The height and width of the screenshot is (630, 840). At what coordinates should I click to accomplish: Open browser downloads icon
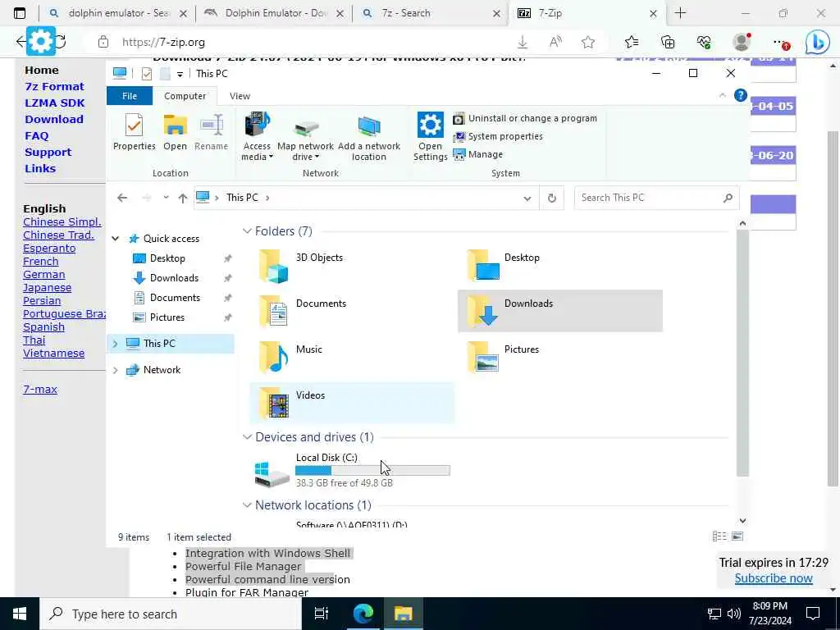coord(523,43)
